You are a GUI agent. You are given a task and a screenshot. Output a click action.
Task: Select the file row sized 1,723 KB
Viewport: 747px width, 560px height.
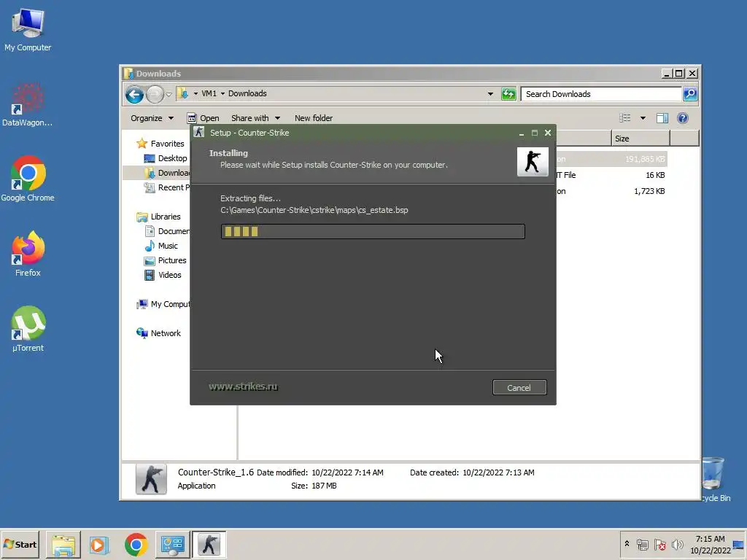(611, 192)
